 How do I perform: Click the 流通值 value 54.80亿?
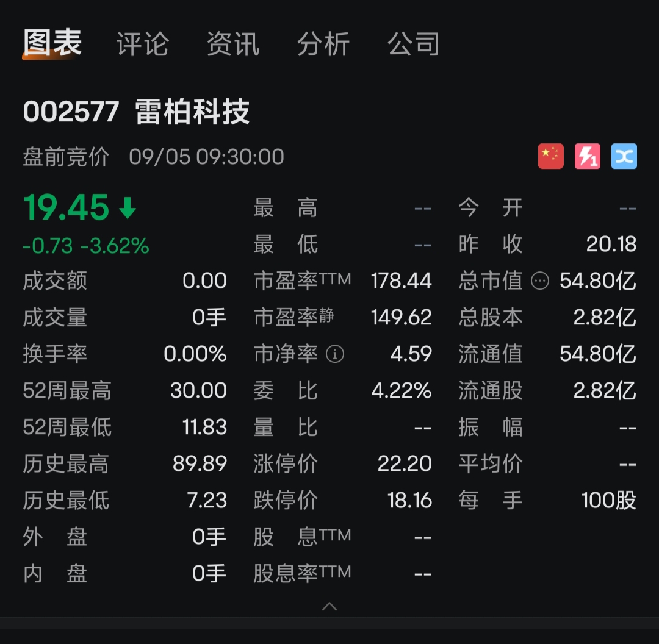(x=597, y=354)
